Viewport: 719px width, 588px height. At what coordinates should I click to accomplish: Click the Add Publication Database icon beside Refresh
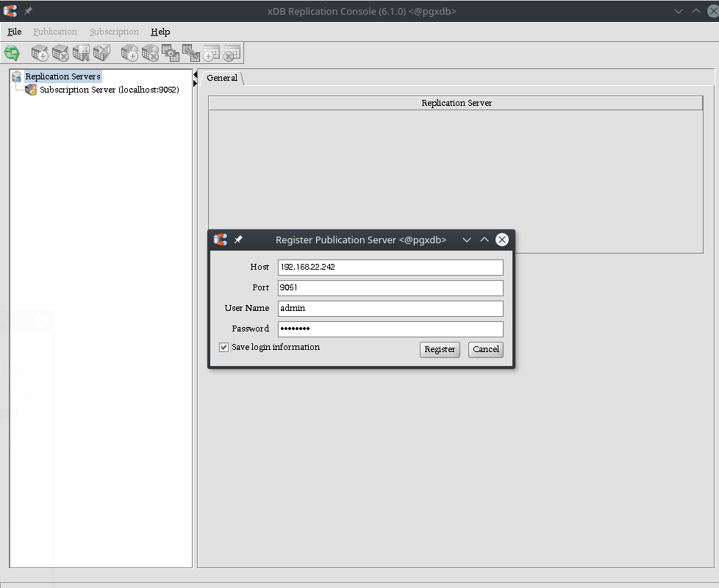(40, 53)
